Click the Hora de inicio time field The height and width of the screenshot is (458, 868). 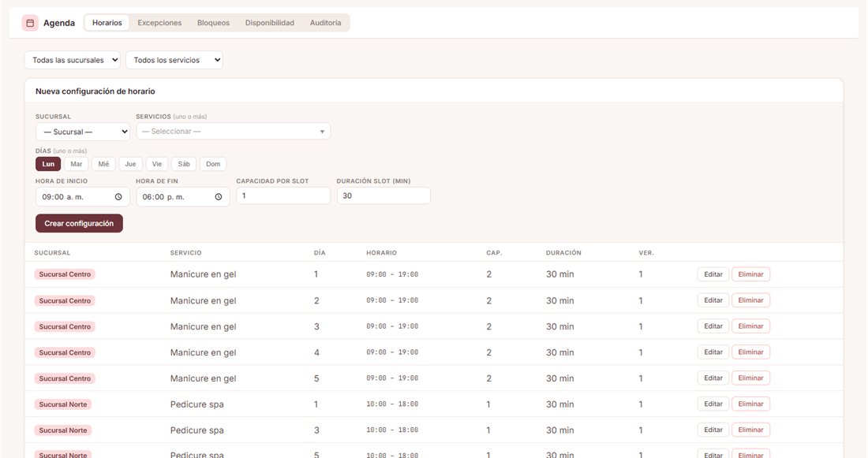(83, 197)
